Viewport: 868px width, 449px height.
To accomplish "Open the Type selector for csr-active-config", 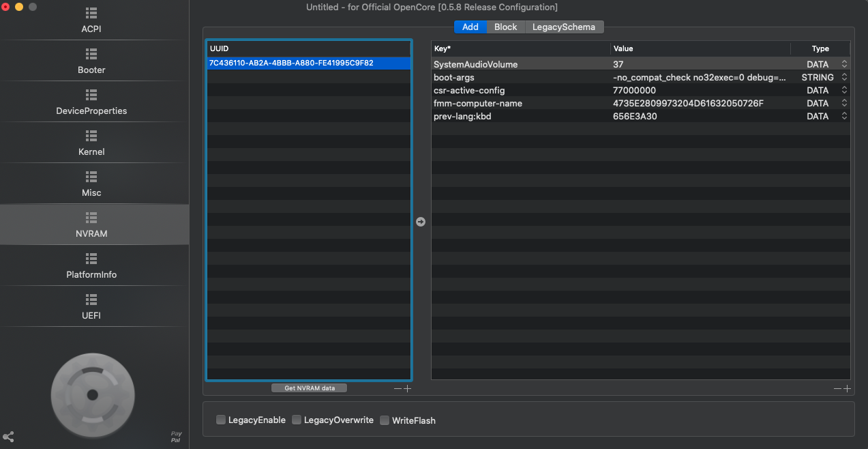I will pos(844,90).
